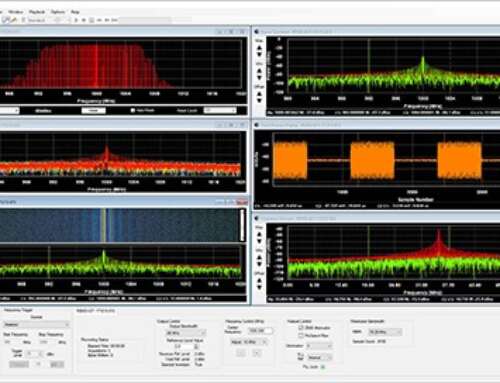500x383 pixels.
Task: Click the Start Frequency input field
Action: [x=12, y=342]
